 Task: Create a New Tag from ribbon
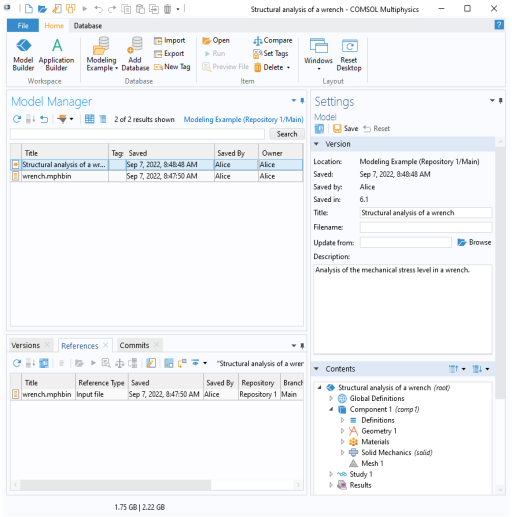pyautogui.click(x=172, y=67)
